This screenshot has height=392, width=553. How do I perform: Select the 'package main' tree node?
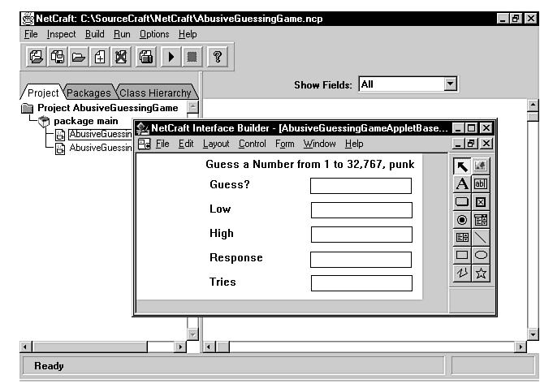85,121
